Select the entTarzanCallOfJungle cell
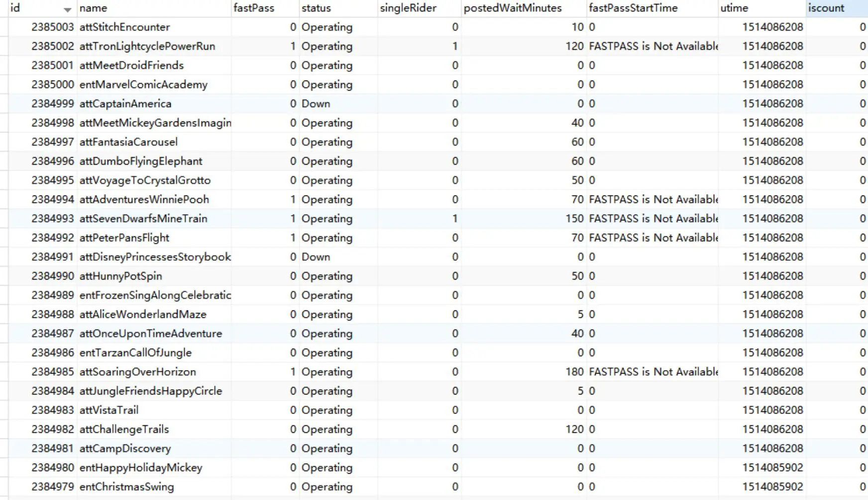Viewport: 868px width, 500px height. coord(154,353)
